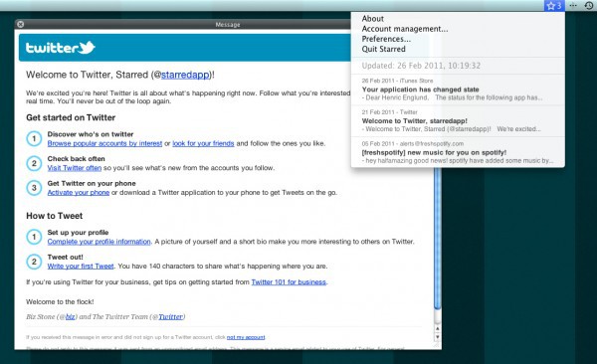Click the Get started on Twitter heading
This screenshot has width=597, height=364.
pyautogui.click(x=71, y=117)
